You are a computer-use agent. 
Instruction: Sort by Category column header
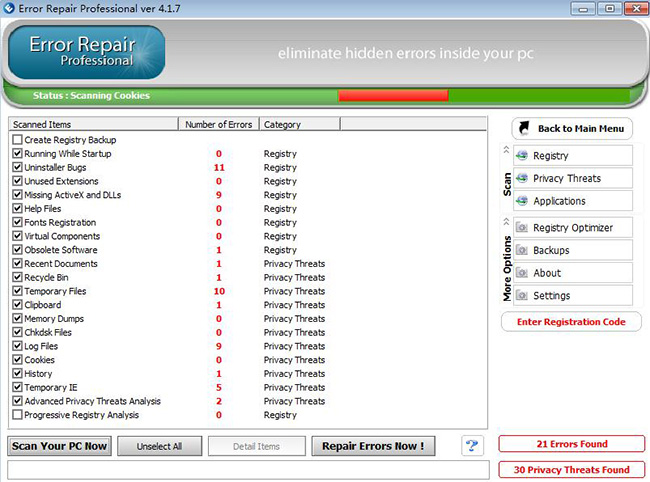[300, 124]
